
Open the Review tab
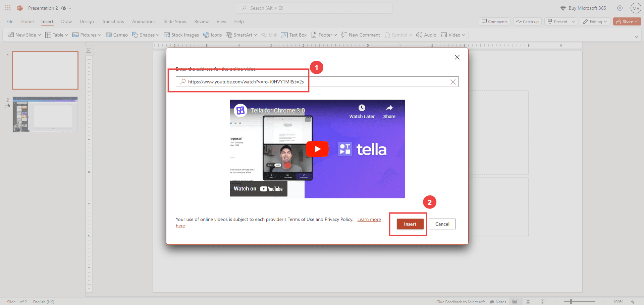201,21
